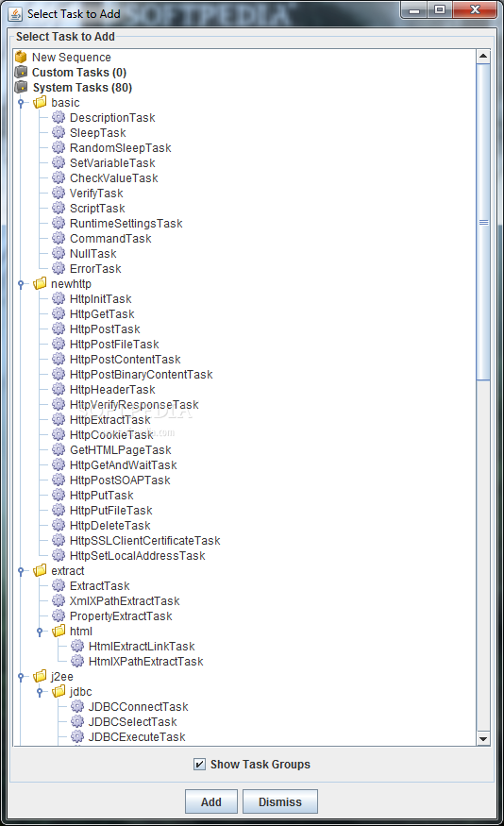Select HttpExtractTask in the tree
The width and height of the screenshot is (504, 826).
(109, 420)
